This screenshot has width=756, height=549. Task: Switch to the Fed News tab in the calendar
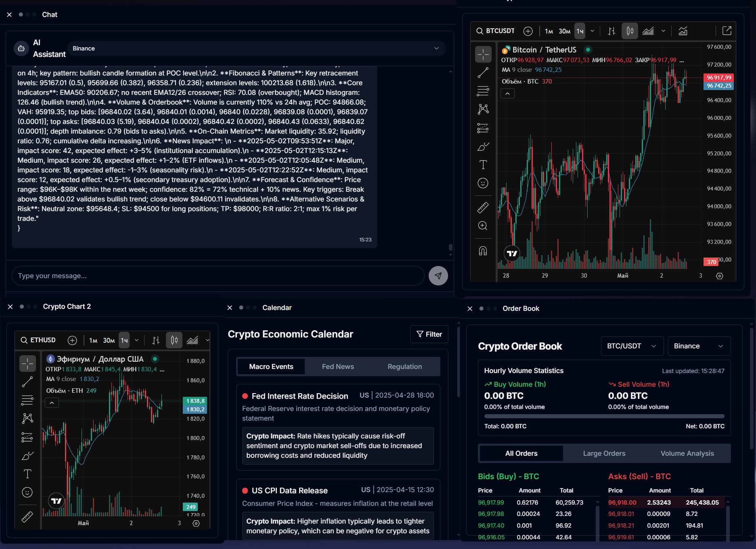coord(337,366)
